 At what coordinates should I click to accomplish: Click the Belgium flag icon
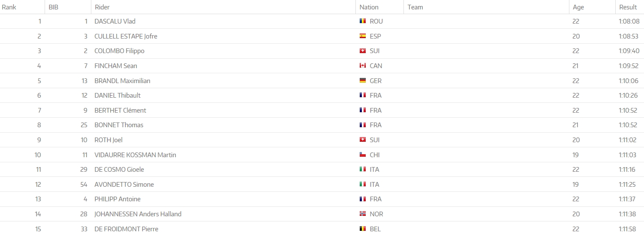363,229
